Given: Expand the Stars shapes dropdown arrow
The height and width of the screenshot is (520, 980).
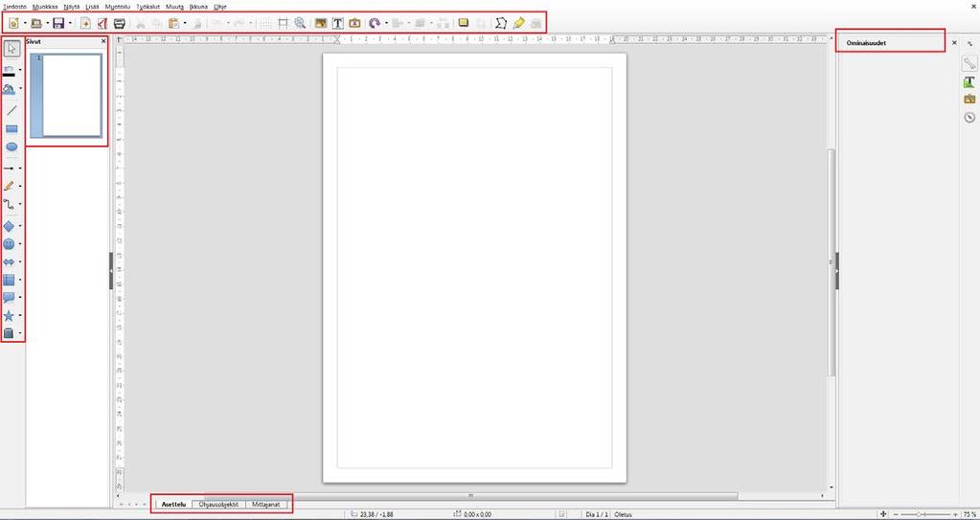Looking at the screenshot, I should pos(20,316).
